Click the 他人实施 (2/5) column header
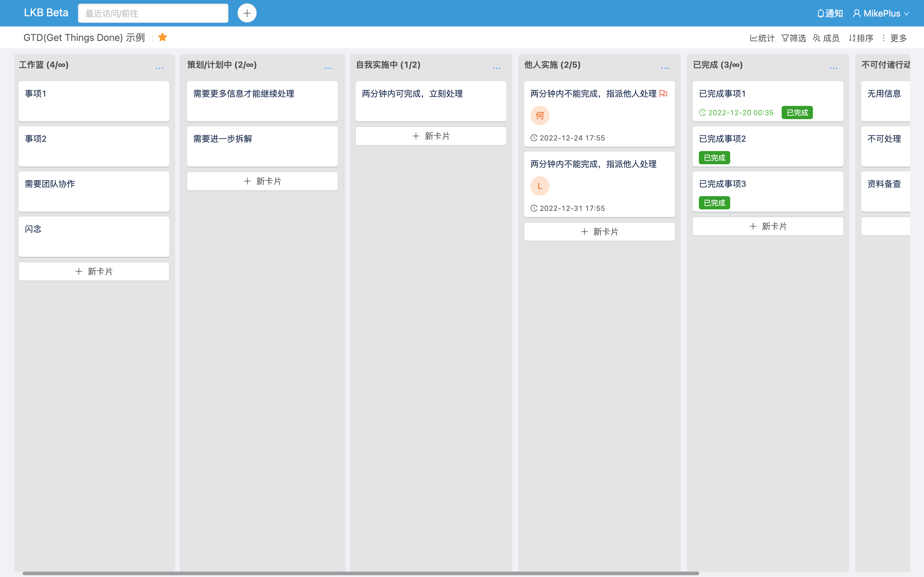 tap(552, 65)
